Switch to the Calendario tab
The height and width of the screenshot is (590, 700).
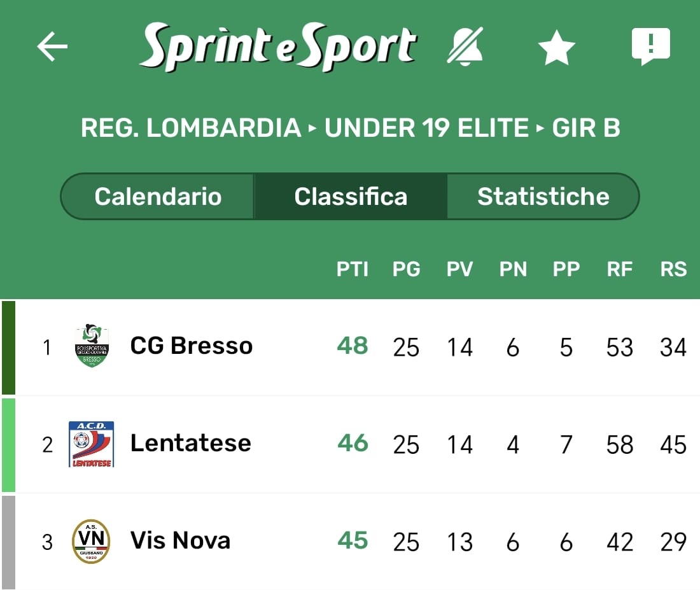click(158, 196)
